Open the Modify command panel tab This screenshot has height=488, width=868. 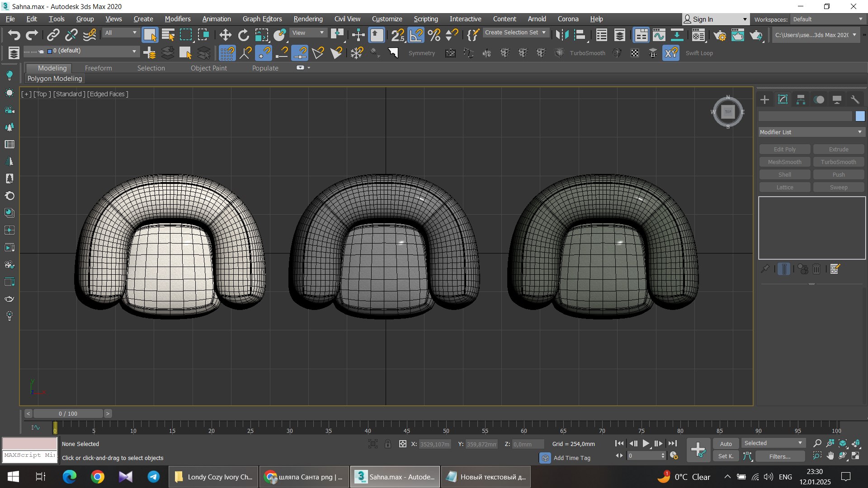pyautogui.click(x=783, y=99)
